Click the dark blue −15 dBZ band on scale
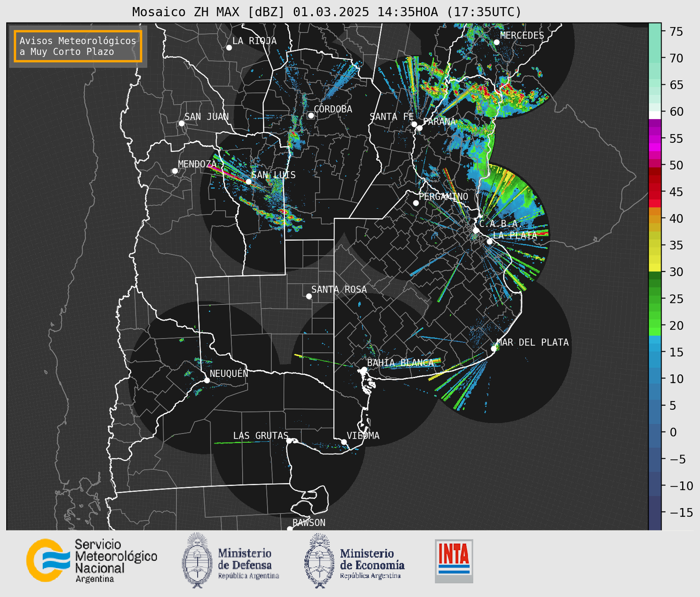Viewport: 700px width, 597px height. click(655, 513)
